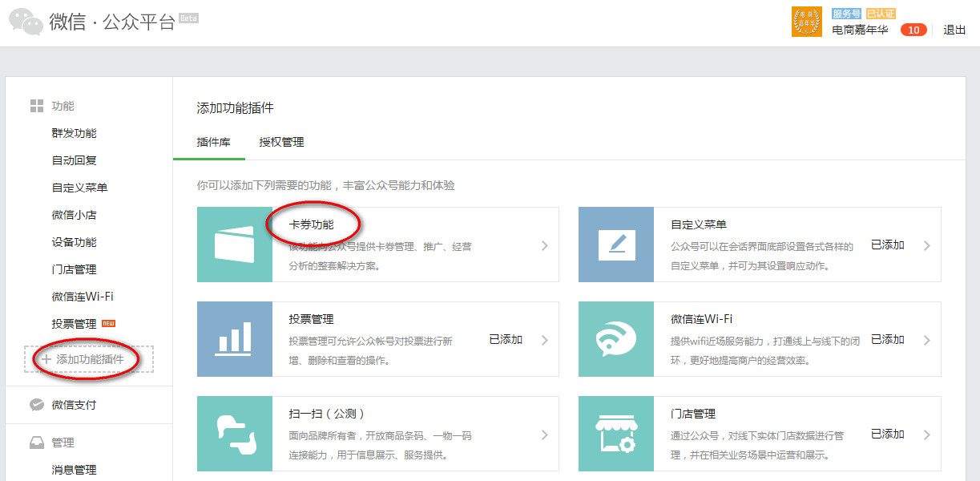This screenshot has width=980, height=481.
Task: Click 已添加 status on 投票管理 card
Action: (506, 340)
